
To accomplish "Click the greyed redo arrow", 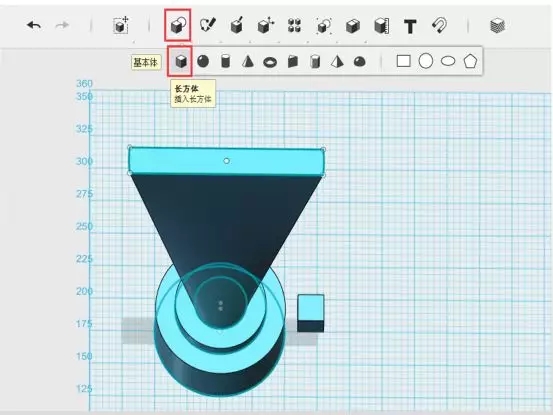I will point(62,25).
